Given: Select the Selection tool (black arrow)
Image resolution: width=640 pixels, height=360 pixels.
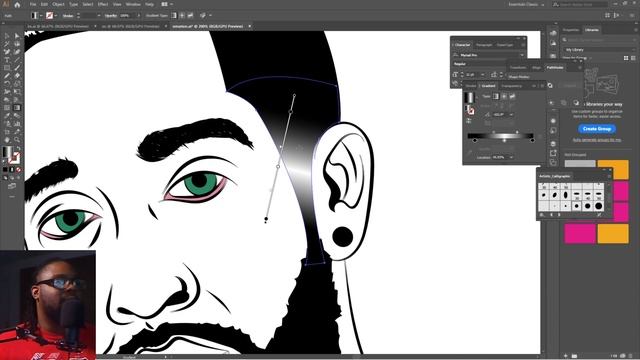Looking at the screenshot, I should coord(7,36).
